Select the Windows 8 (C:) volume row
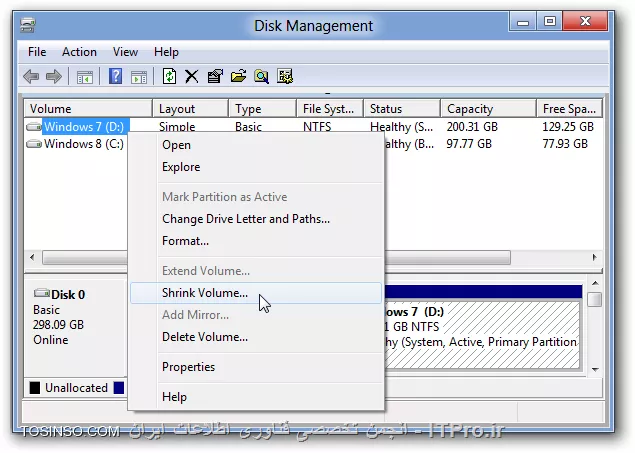The height and width of the screenshot is (453, 635). click(84, 144)
